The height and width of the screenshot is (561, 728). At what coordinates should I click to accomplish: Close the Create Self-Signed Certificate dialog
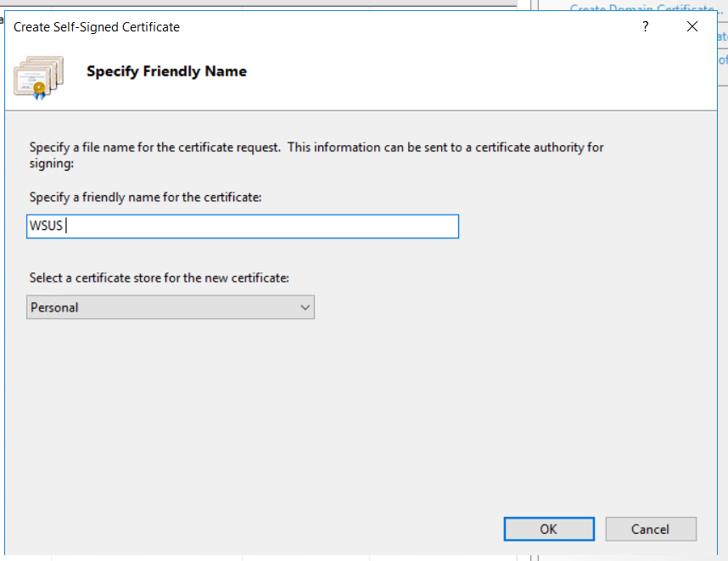click(x=692, y=27)
